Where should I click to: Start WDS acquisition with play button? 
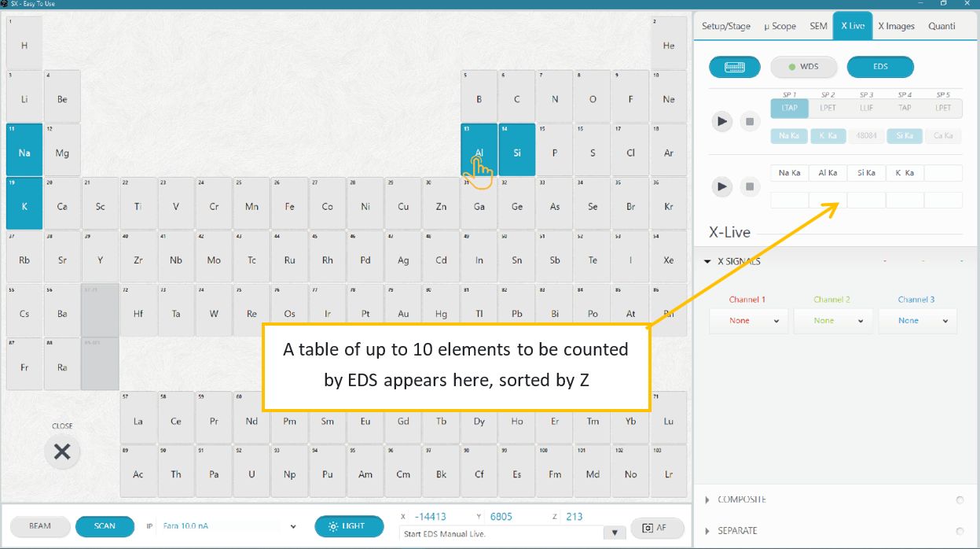click(x=722, y=122)
